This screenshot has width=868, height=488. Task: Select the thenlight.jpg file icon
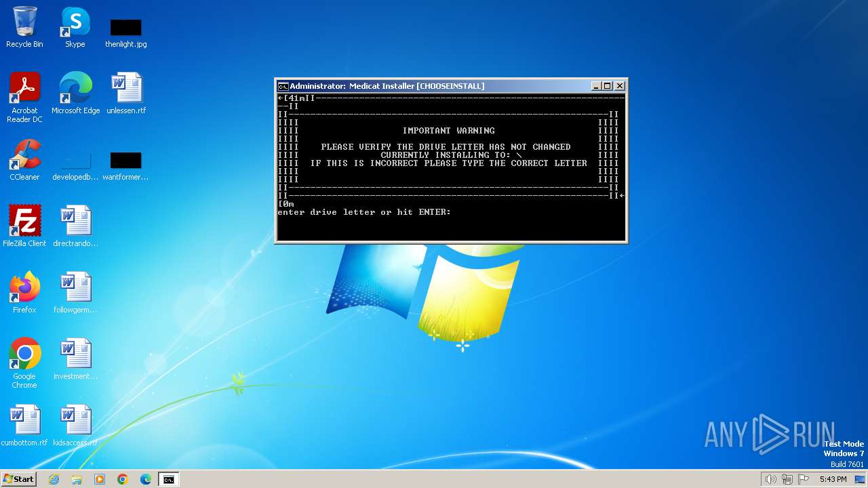(125, 33)
